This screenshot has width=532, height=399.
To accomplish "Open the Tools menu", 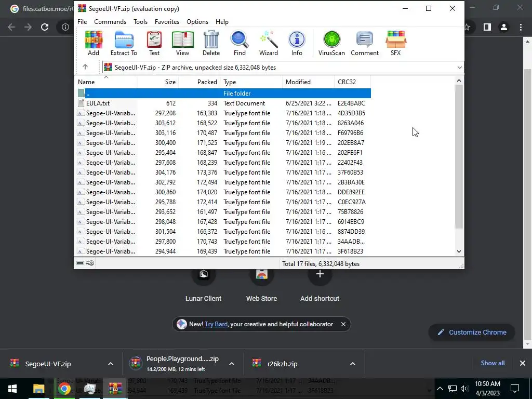I will tap(140, 22).
